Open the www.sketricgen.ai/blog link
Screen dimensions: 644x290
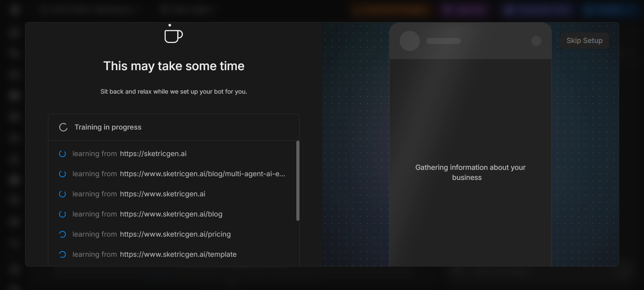[171, 214]
